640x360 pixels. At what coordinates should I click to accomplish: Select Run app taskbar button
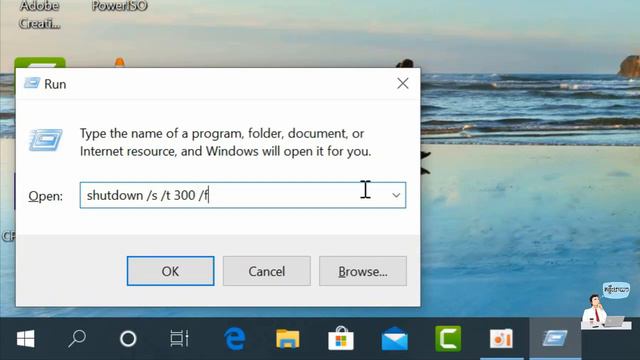click(x=555, y=339)
